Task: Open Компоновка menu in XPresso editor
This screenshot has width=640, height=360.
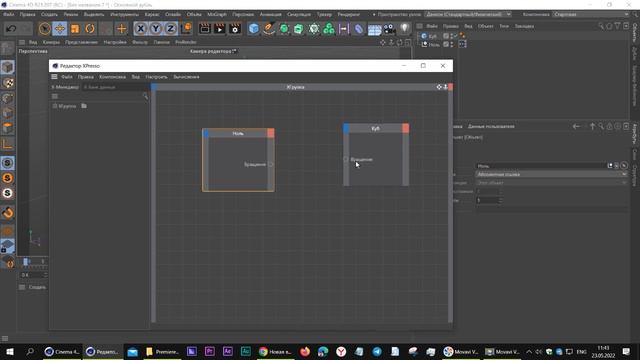Action: pos(112,77)
